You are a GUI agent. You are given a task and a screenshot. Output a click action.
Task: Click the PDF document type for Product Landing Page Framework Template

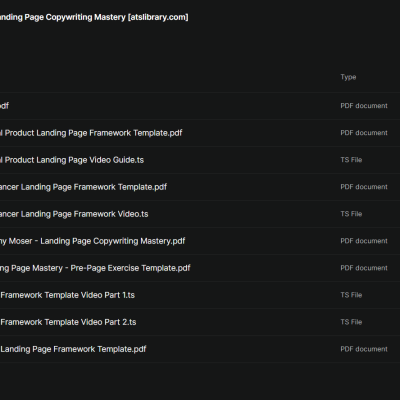click(x=364, y=133)
